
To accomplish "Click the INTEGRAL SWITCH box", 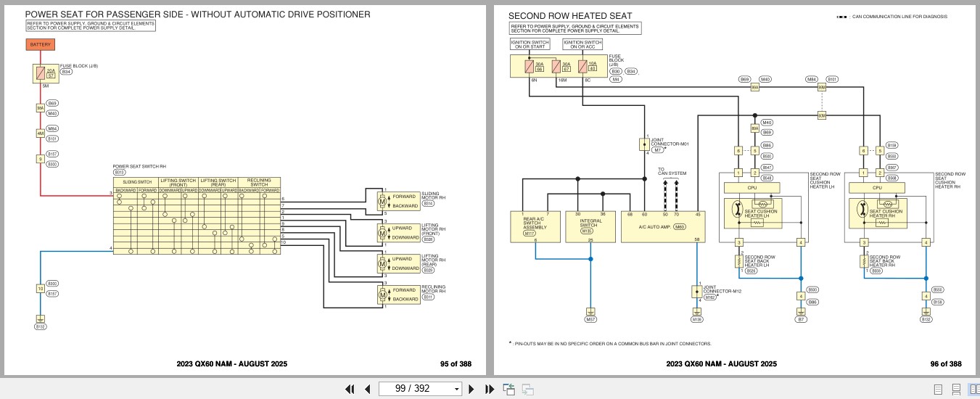I will pos(590,227).
